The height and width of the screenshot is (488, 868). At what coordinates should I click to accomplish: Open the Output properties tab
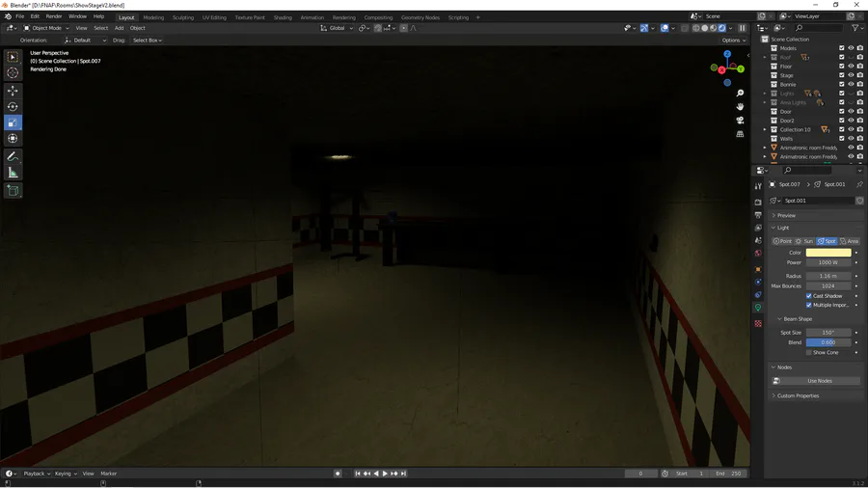[x=758, y=215]
